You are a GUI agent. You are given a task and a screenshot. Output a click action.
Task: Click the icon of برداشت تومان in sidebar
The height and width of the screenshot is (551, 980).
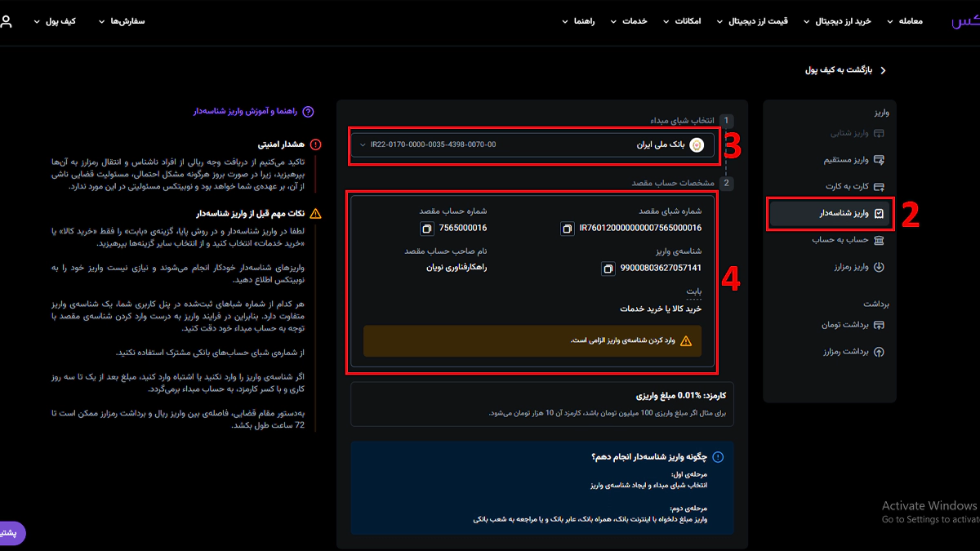879,325
